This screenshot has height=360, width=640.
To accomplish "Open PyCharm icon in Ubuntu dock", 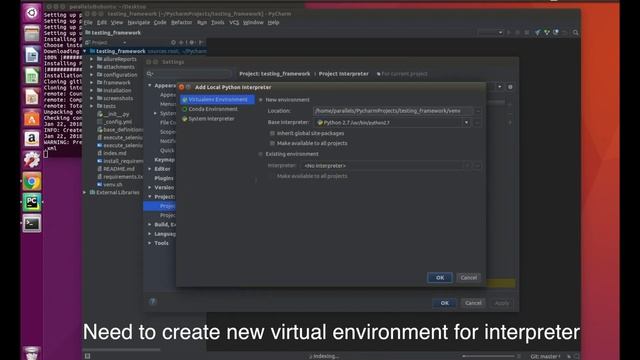I will (x=32, y=202).
